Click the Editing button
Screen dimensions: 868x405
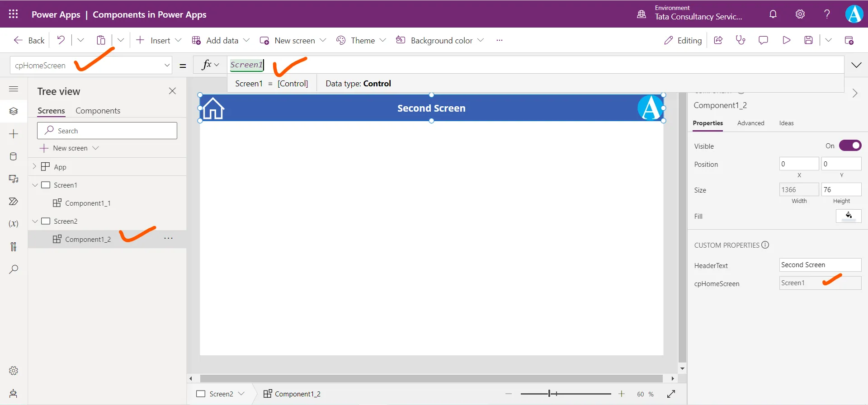tap(683, 40)
